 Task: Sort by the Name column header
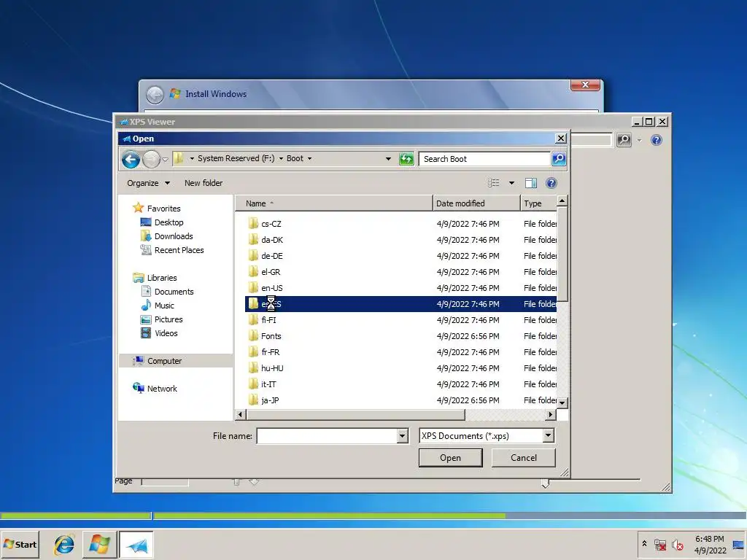point(334,203)
